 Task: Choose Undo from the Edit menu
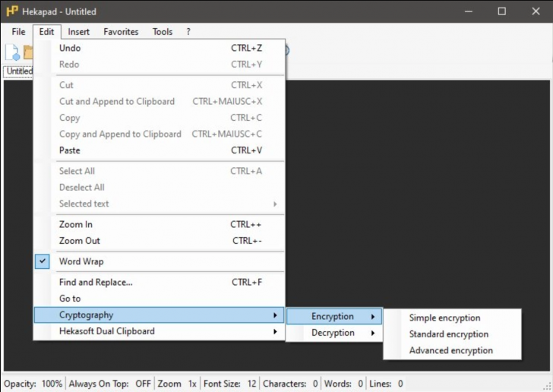(160, 48)
